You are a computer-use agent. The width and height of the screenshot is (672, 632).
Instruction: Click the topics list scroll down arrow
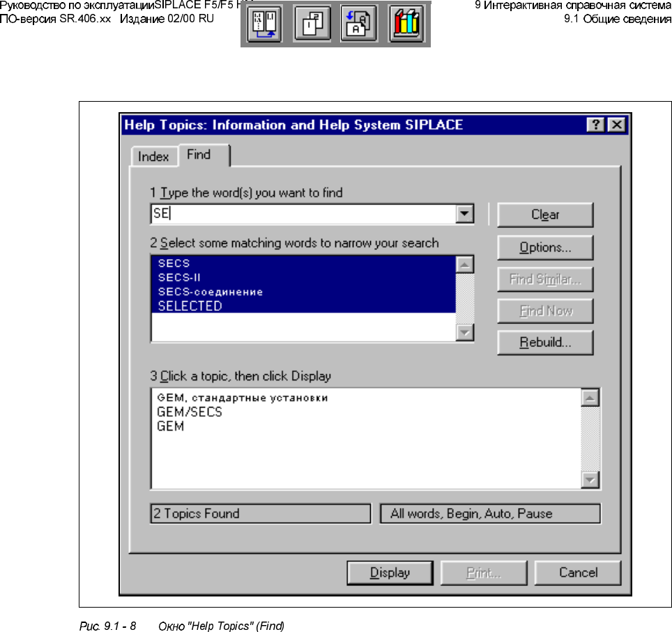click(x=590, y=479)
